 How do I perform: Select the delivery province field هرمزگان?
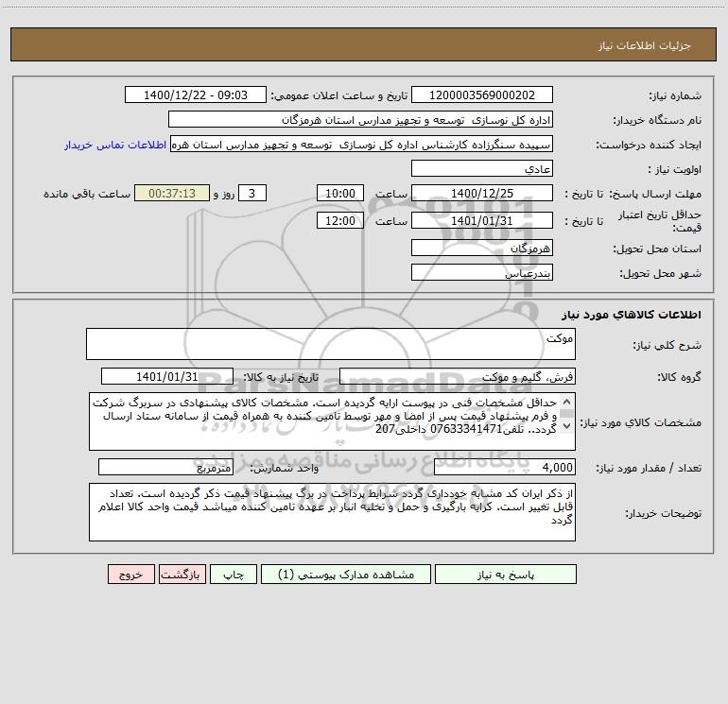pyautogui.click(x=482, y=249)
